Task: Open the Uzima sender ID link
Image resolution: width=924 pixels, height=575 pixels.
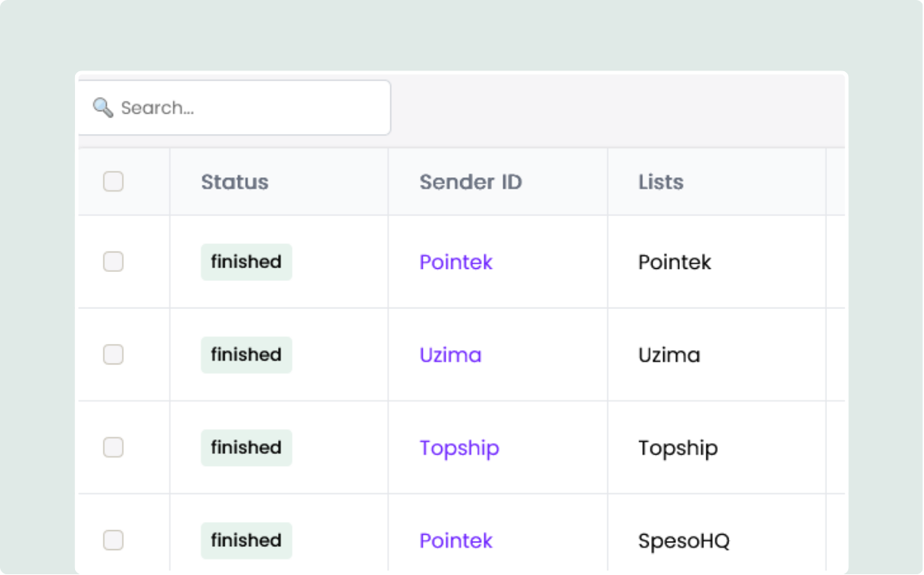Action: pyautogui.click(x=450, y=355)
